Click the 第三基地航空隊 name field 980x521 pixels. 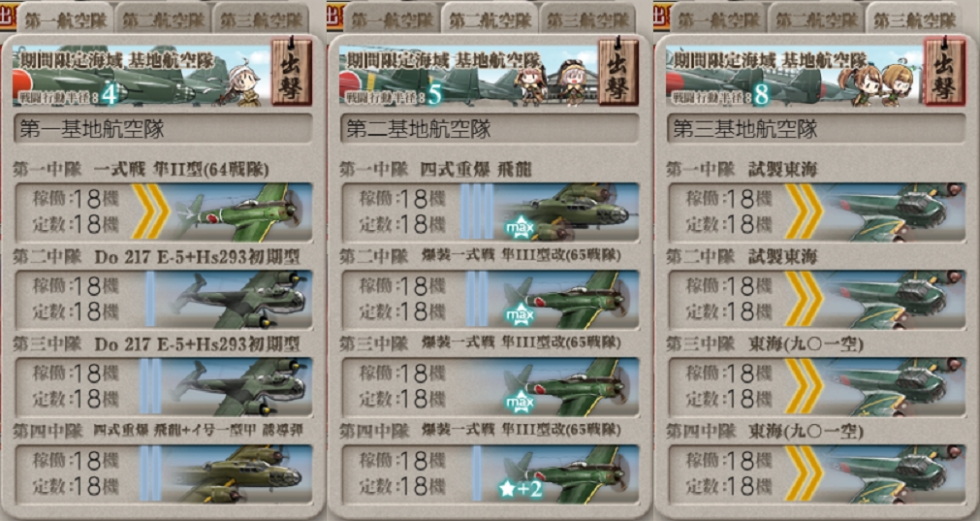tap(816, 129)
